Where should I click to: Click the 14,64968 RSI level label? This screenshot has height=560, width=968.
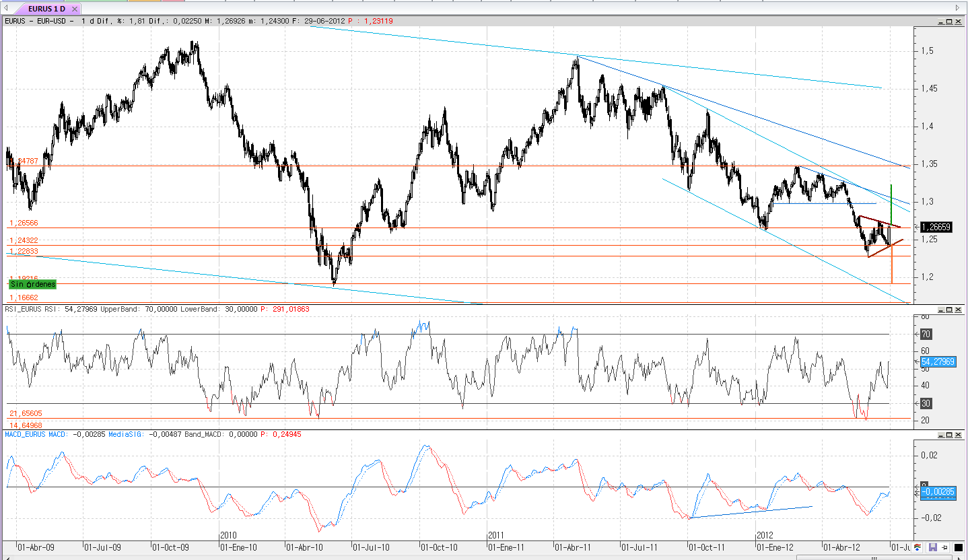[x=25, y=425]
